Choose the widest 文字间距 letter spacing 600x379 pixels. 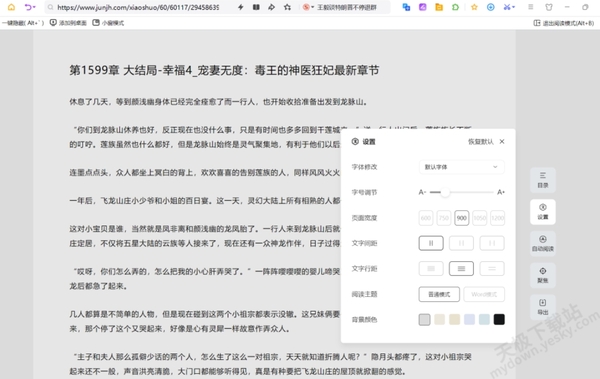(492, 243)
